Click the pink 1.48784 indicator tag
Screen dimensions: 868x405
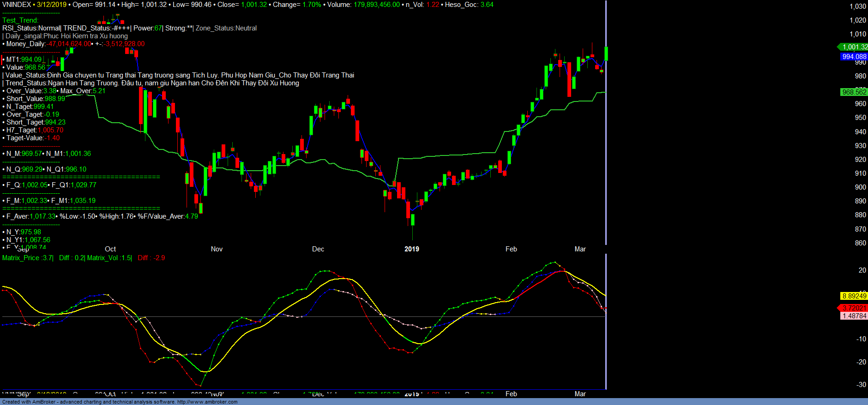click(854, 316)
